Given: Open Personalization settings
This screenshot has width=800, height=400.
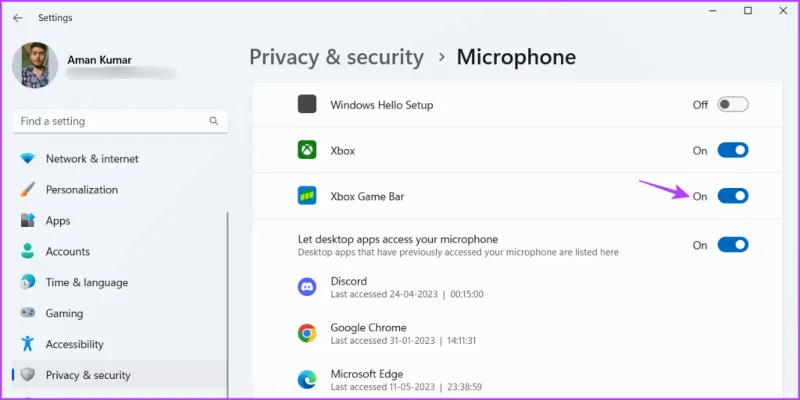Looking at the screenshot, I should click(120, 190).
